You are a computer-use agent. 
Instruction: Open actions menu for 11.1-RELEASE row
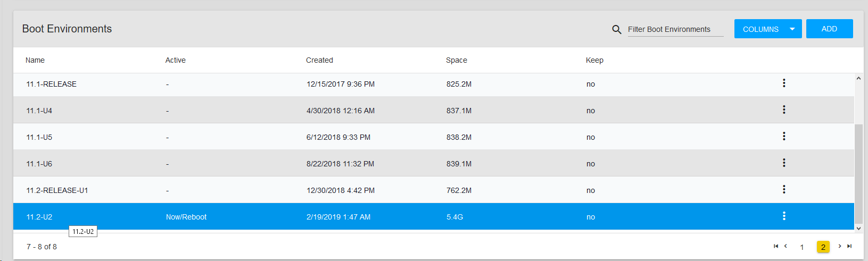click(x=784, y=83)
